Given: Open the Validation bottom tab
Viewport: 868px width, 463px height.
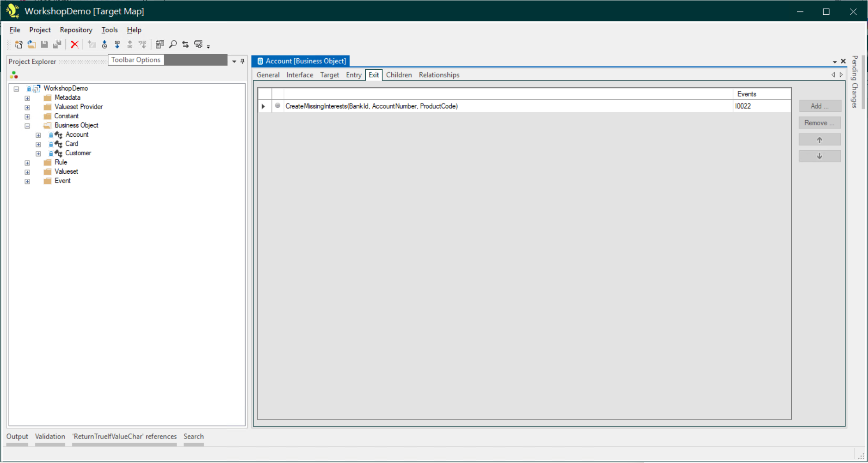Looking at the screenshot, I should (50, 436).
